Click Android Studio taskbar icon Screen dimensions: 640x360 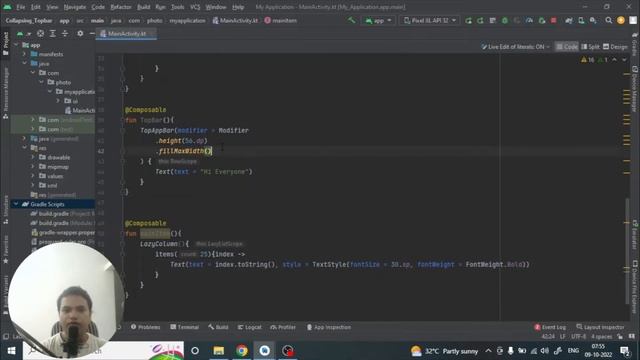tap(264, 351)
